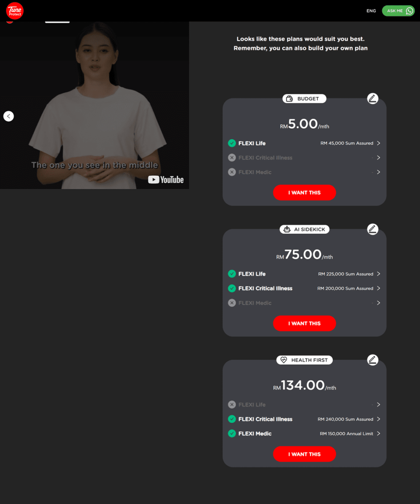Expand FLEXI Medic RM 150,000 Annual Limit chevron

tap(379, 433)
